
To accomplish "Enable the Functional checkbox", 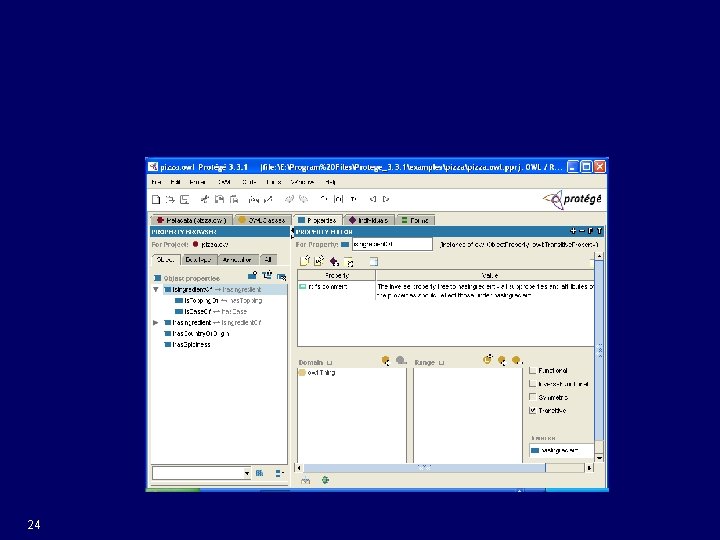I will pyautogui.click(x=533, y=371).
